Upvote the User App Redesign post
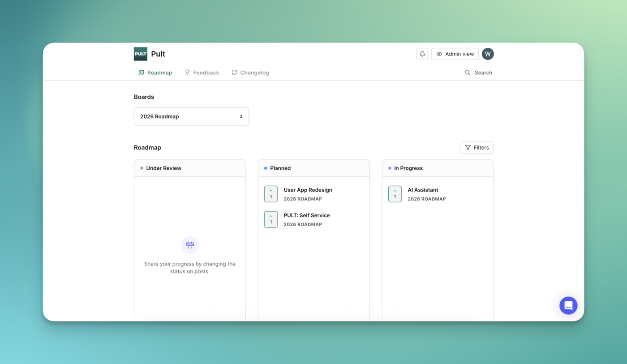Screen dimensions: 627x364 click(x=271, y=194)
